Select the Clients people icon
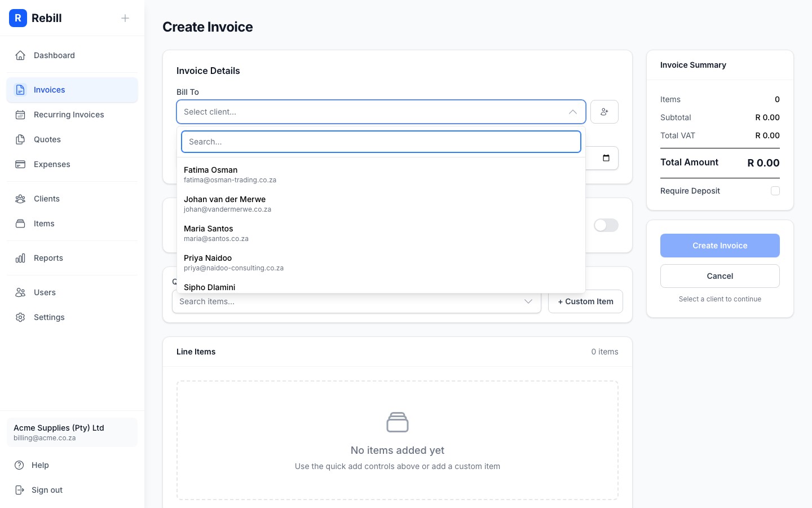This screenshot has width=812, height=508. click(20, 199)
